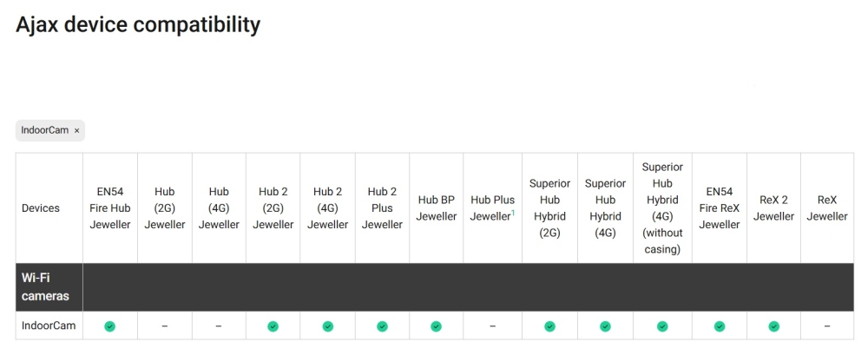Click the Hub BP Jeweller checkmark

point(436,326)
